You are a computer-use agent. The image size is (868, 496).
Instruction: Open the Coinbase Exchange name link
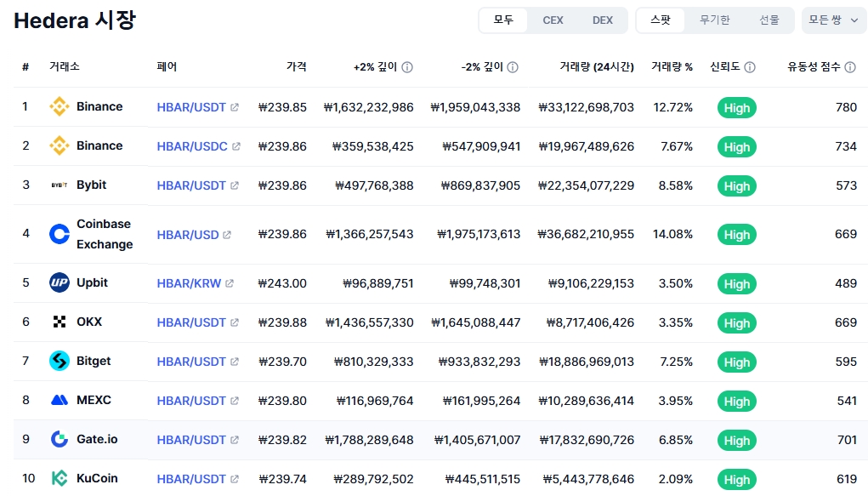(105, 234)
